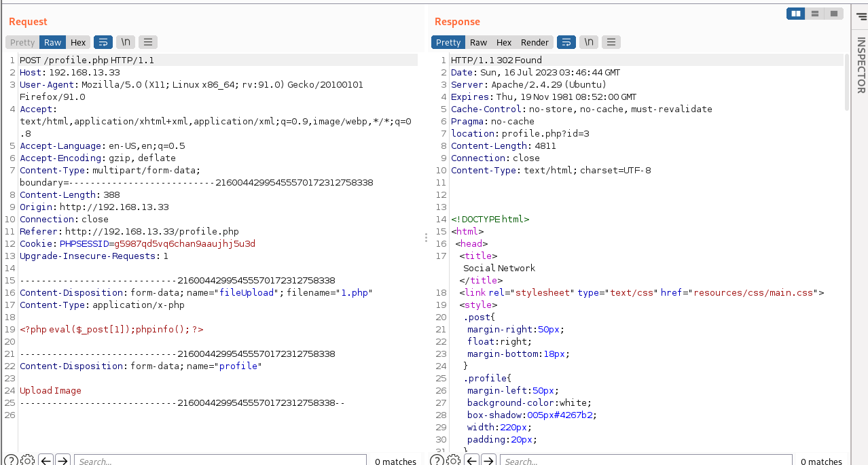Open the Response pane hamburger menu

[x=611, y=42]
